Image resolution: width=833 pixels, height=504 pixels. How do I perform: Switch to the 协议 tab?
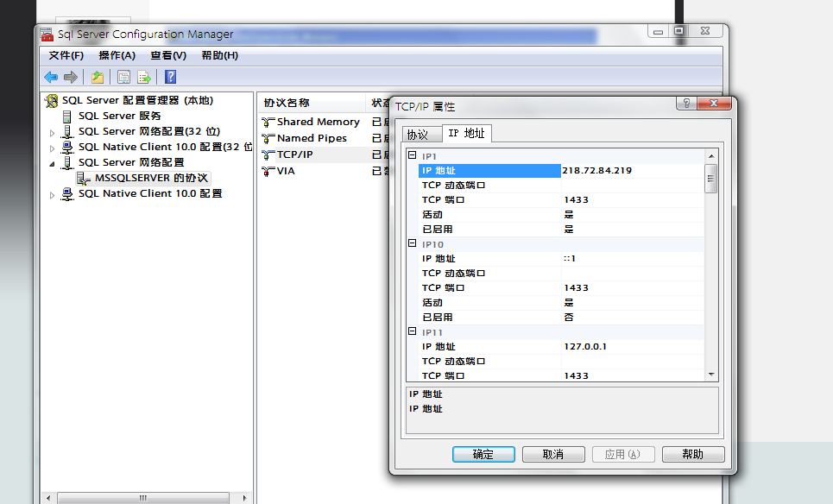tap(418, 135)
